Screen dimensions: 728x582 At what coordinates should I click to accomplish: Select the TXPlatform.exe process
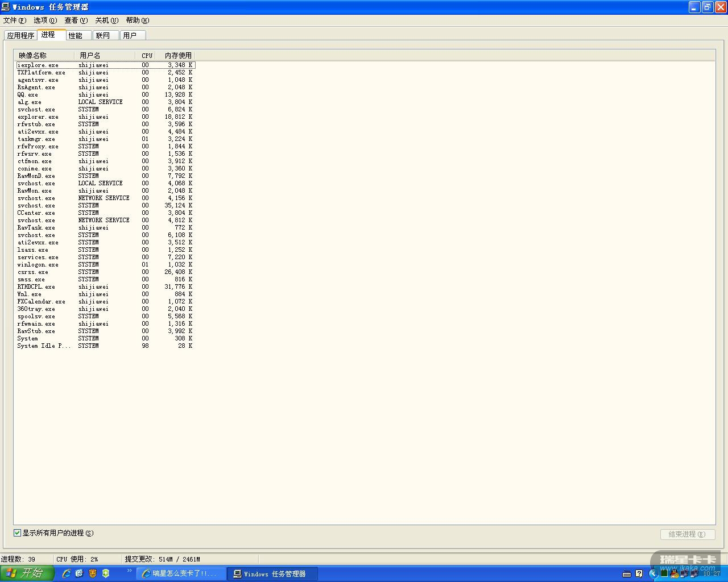tap(106, 73)
